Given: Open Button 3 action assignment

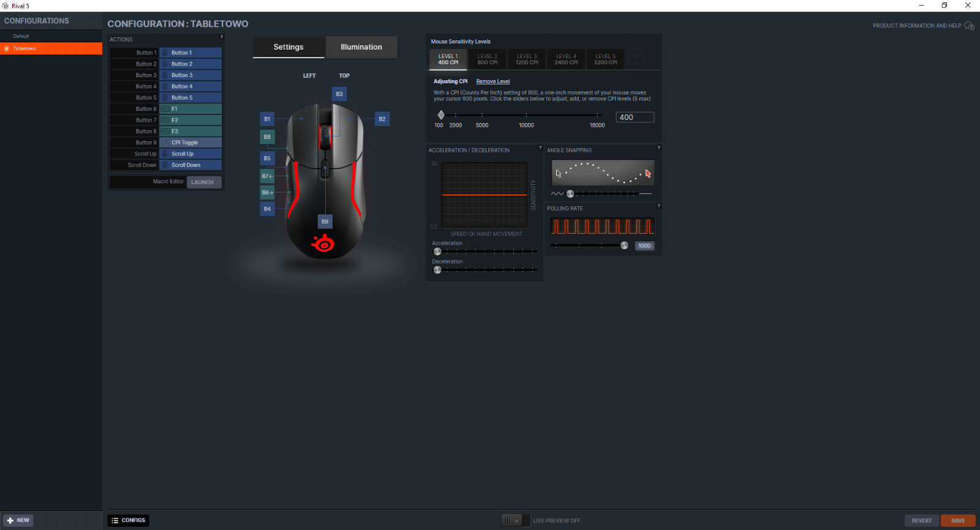Looking at the screenshot, I should click(x=190, y=75).
